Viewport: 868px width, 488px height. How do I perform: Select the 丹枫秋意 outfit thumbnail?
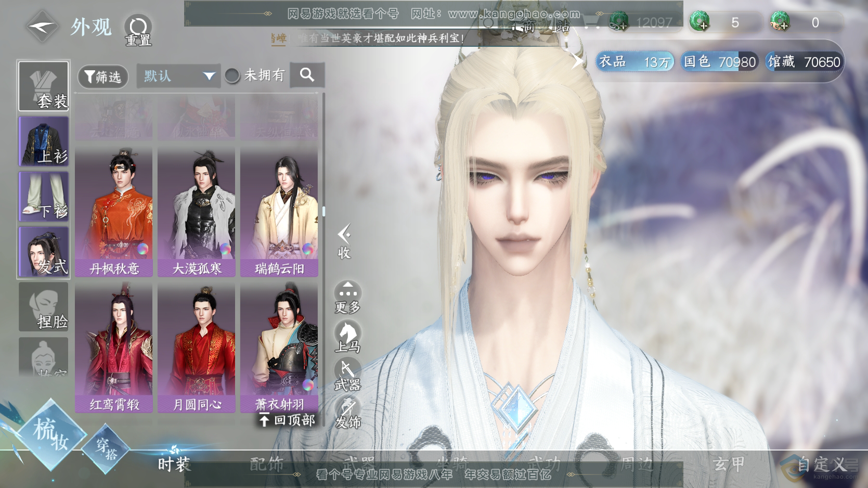(x=114, y=212)
